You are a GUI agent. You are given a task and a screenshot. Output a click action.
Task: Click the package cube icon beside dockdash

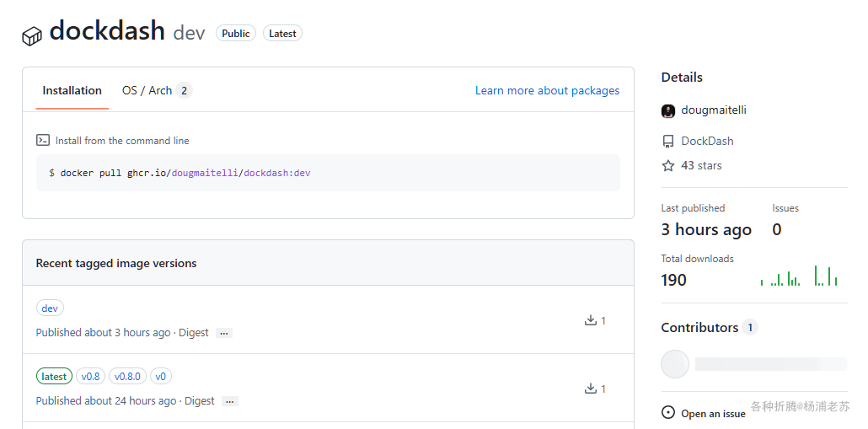click(x=32, y=36)
